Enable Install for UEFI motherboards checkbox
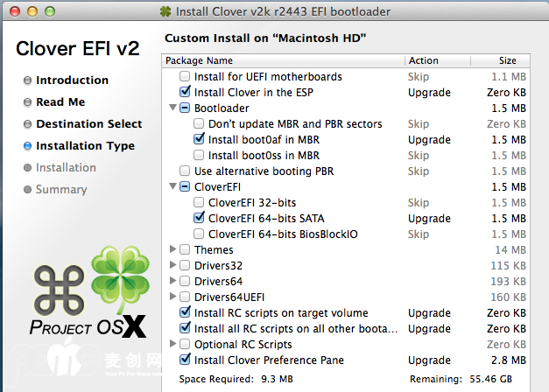Image resolution: width=549 pixels, height=392 pixels. 185,77
